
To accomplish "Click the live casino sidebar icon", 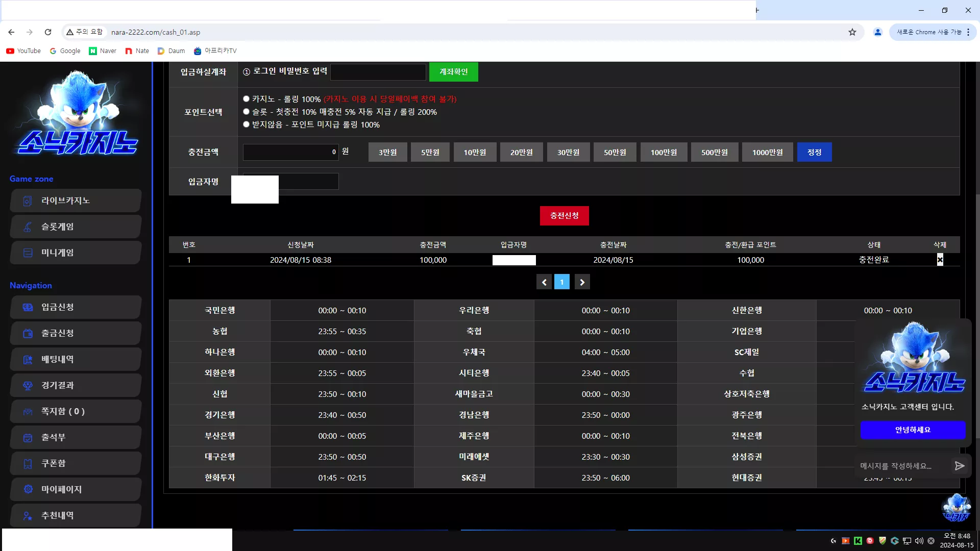I will (28, 201).
